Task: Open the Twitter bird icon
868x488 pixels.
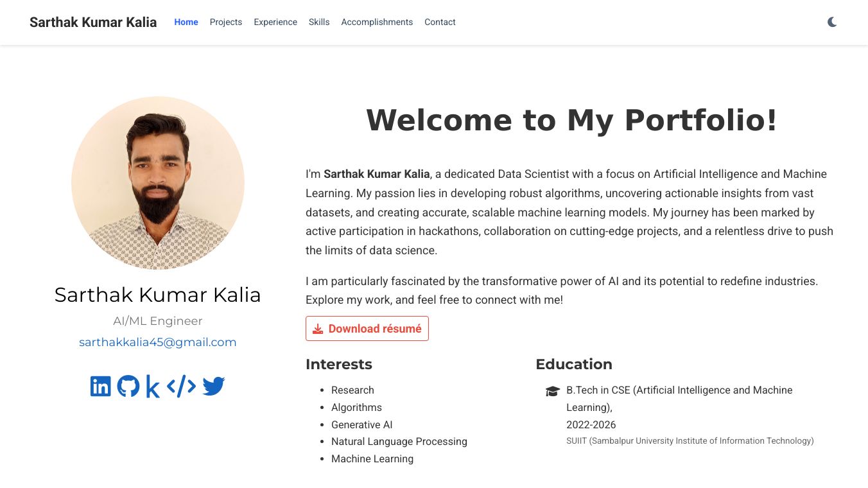Action: (x=214, y=386)
